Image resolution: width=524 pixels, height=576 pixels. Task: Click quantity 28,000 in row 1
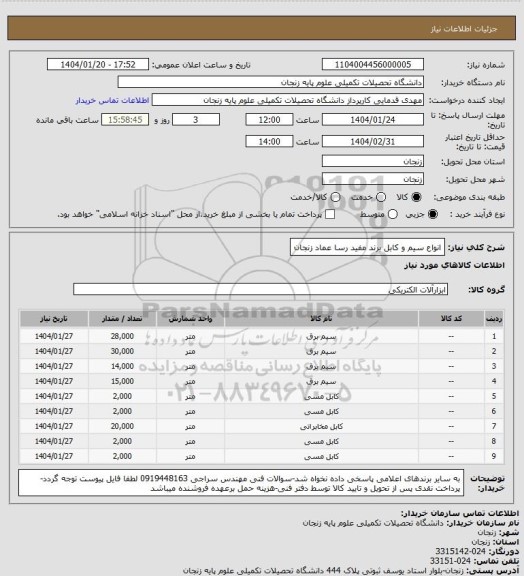[x=122, y=336]
